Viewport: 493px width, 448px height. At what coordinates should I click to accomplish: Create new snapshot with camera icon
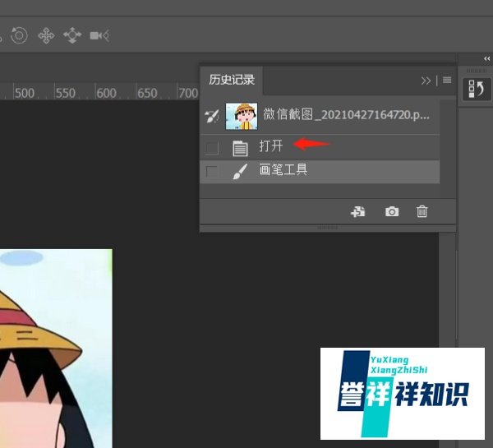click(392, 211)
